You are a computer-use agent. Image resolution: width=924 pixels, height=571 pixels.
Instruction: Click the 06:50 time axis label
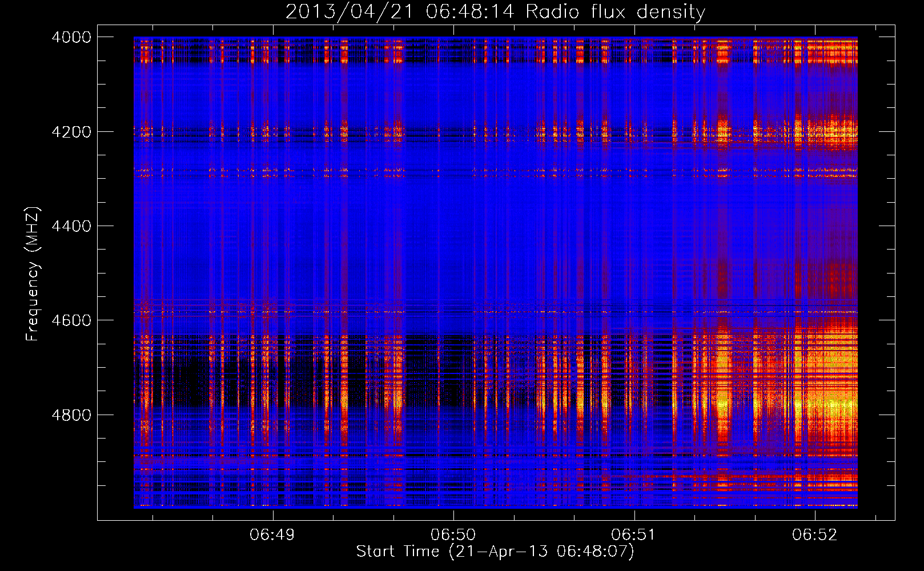(453, 534)
